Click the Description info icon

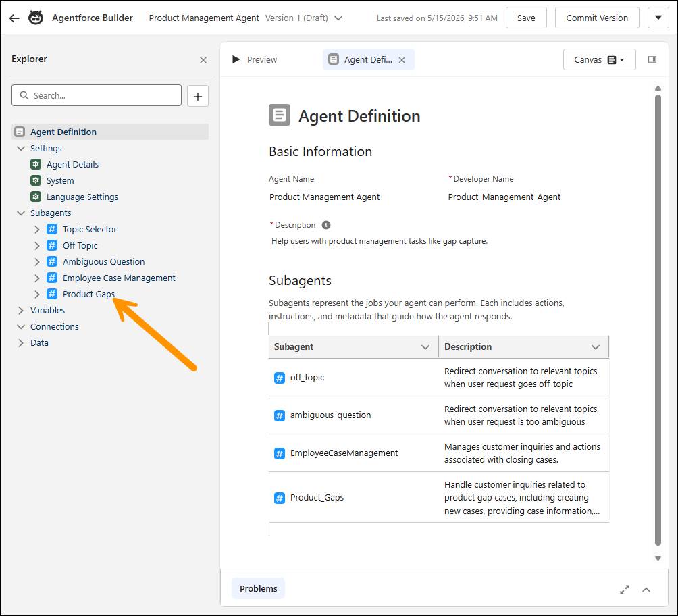coord(326,225)
